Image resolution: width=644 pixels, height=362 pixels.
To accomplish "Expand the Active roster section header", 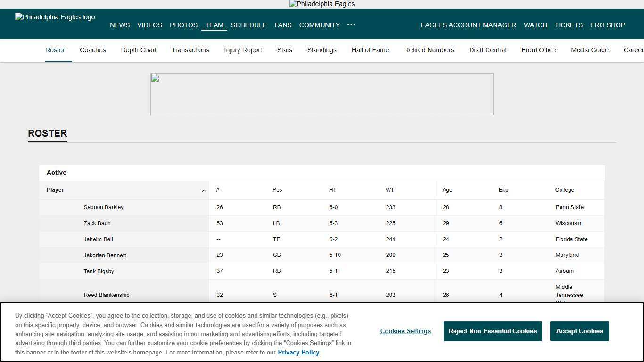I will pyautogui.click(x=57, y=173).
